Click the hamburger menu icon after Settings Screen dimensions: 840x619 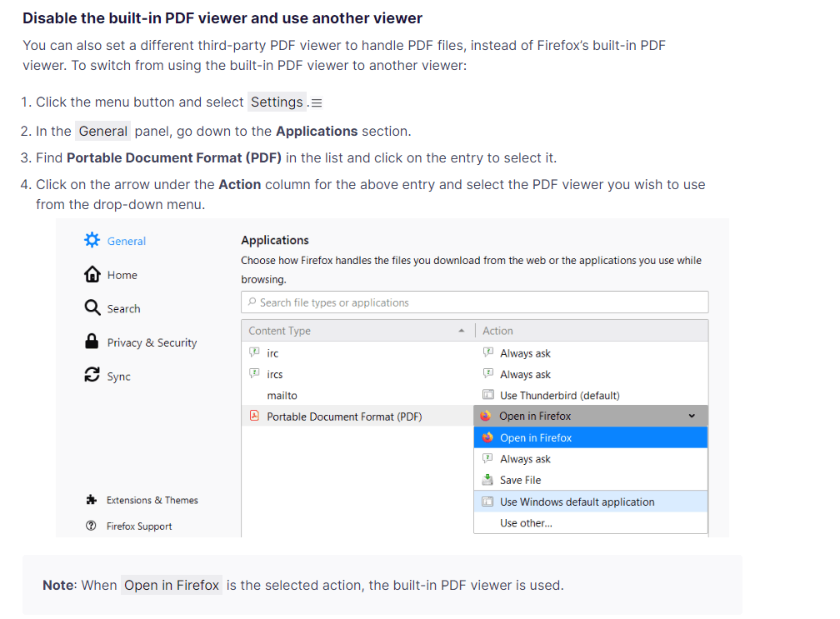coord(317,102)
